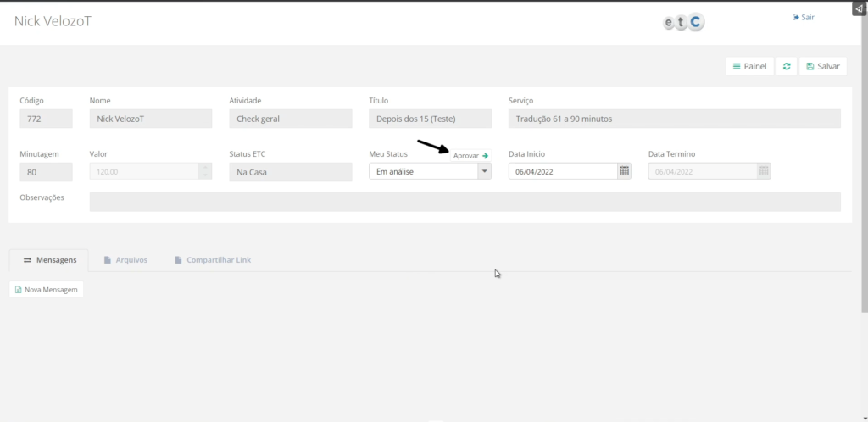Create a Nova Mensagem
This screenshot has height=422, width=868.
(x=47, y=290)
